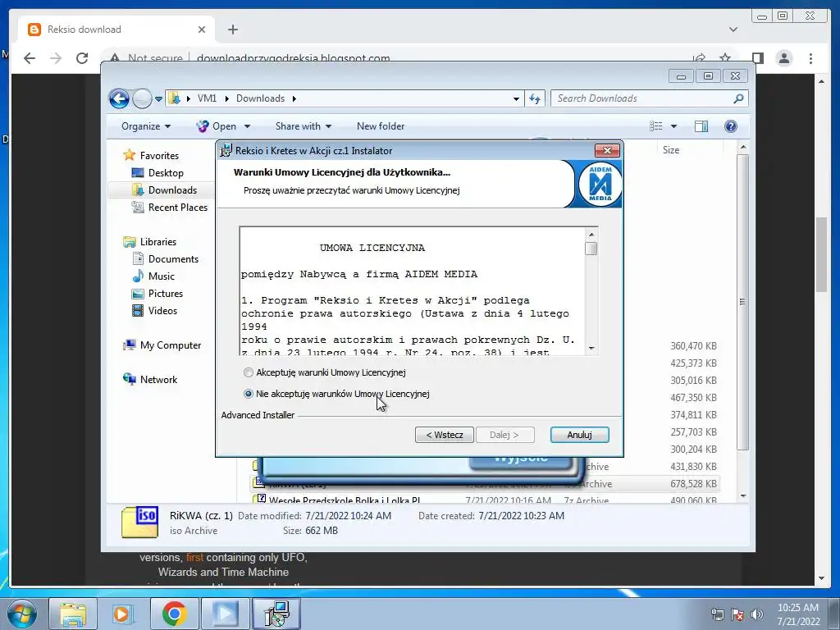
Task: Bookmark this page with star icon
Action: 725,58
